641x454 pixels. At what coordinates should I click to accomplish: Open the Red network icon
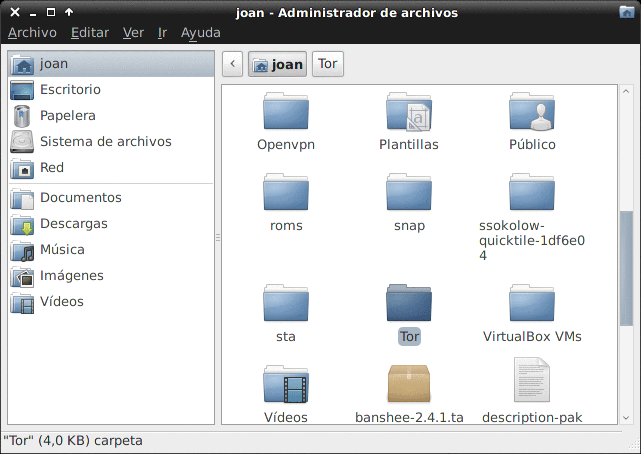[x=22, y=168]
